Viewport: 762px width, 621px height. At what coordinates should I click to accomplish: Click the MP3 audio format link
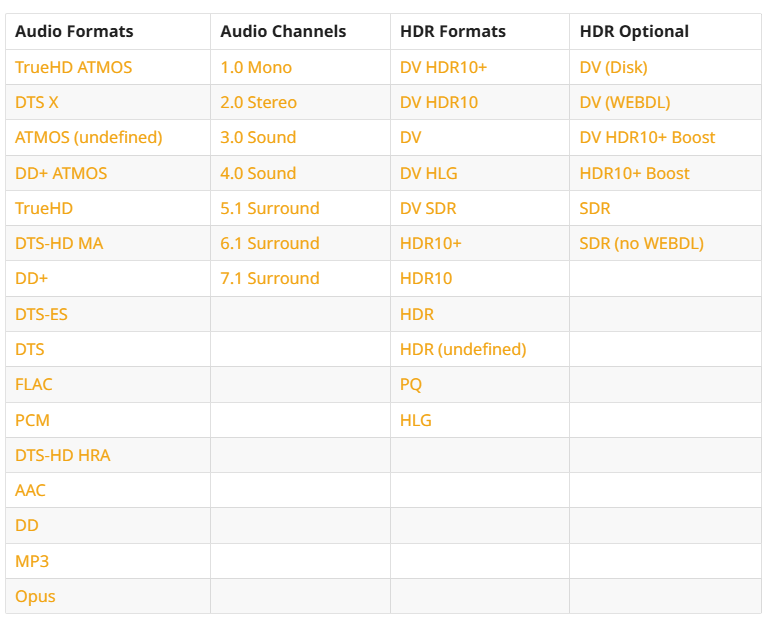(32, 561)
